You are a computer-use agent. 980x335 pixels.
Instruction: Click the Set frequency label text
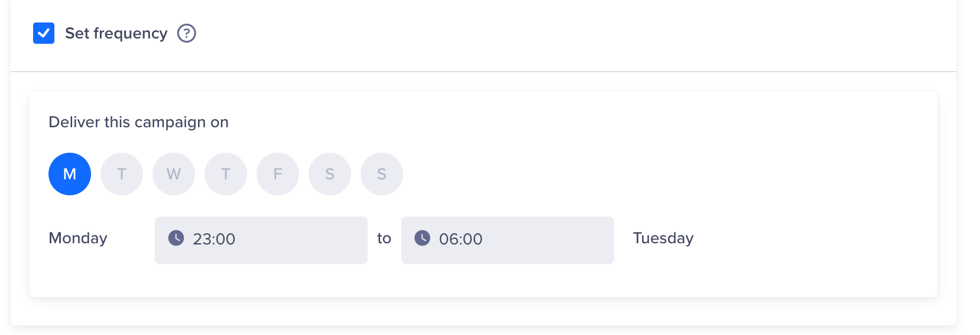click(116, 33)
